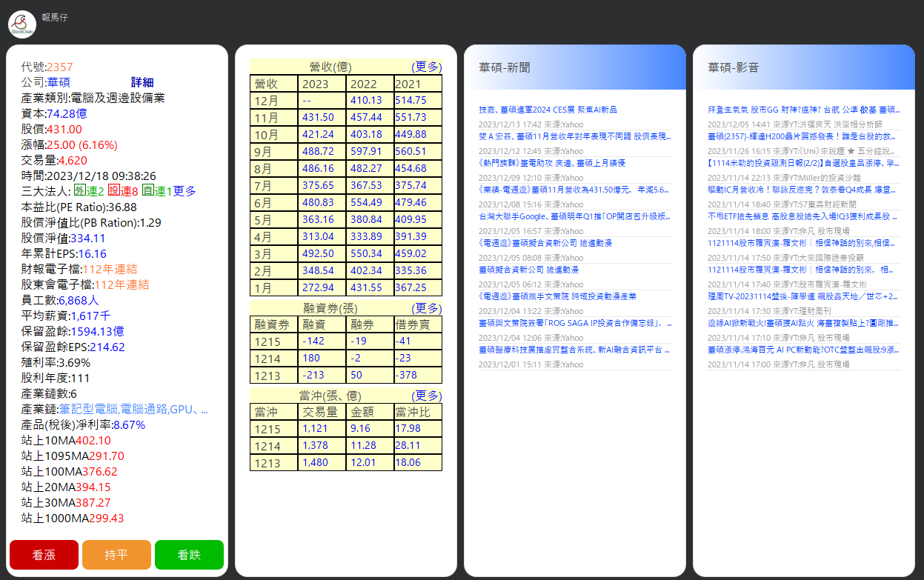
Task: Expand 更多 in 當沖 table header
Action: [426, 396]
